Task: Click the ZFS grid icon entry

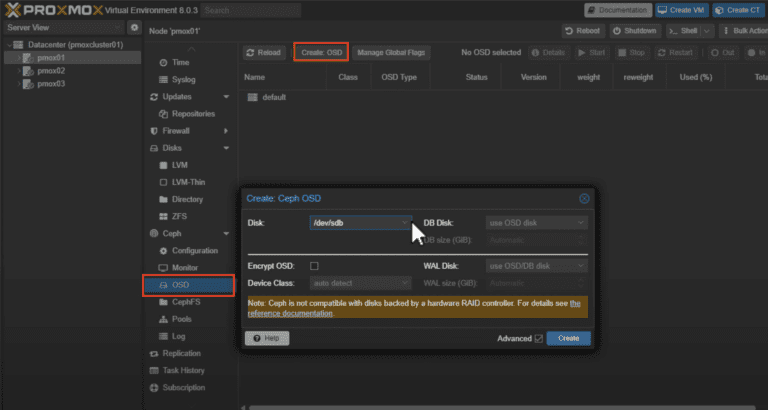Action: pyautogui.click(x=164, y=217)
